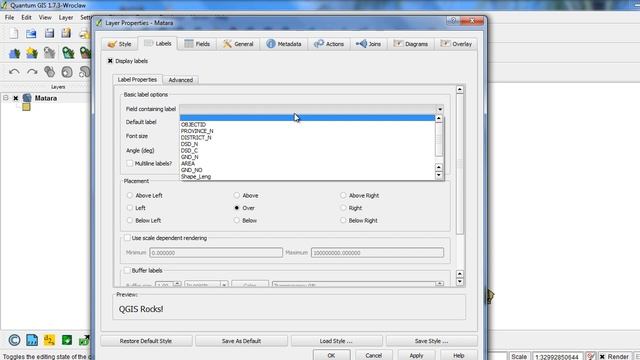Click the Add Vector Layer icon
Image resolution: width=640 pixels, height=360 pixels.
click(x=14, y=53)
